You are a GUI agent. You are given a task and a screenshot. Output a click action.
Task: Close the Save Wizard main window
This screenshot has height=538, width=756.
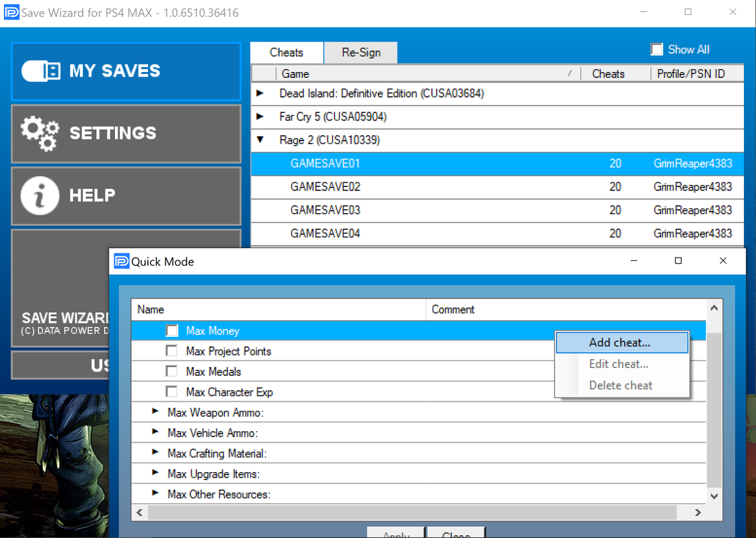pyautogui.click(x=733, y=12)
